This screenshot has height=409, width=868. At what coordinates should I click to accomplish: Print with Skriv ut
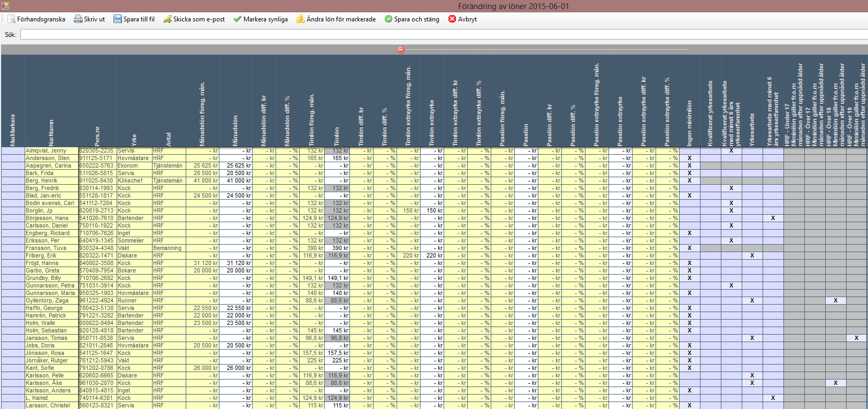click(x=89, y=19)
